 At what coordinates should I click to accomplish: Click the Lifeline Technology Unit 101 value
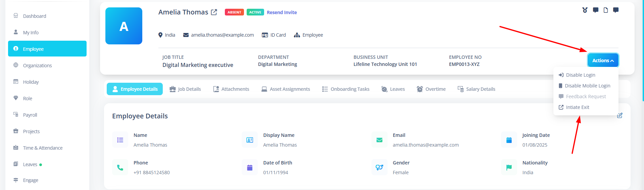pos(385,64)
